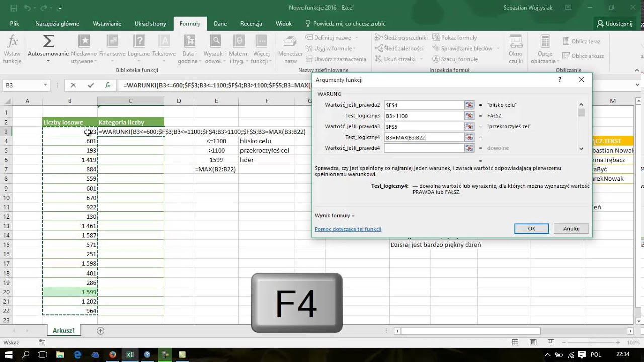Select the Arkusz1 sheet tab
Screen dimensions: 644x362
point(64,330)
